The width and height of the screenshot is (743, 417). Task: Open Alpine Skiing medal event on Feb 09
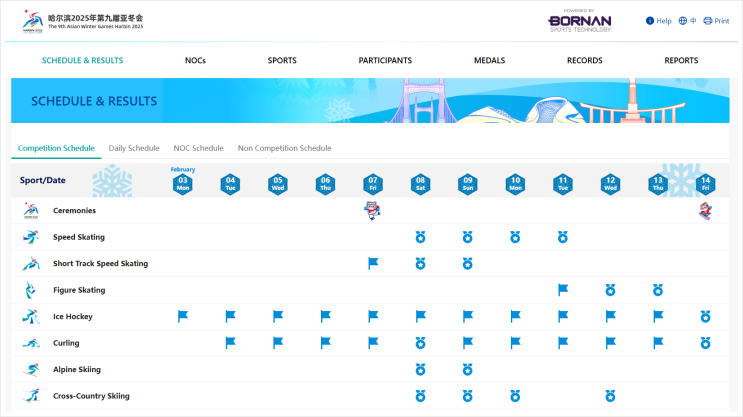tap(468, 370)
